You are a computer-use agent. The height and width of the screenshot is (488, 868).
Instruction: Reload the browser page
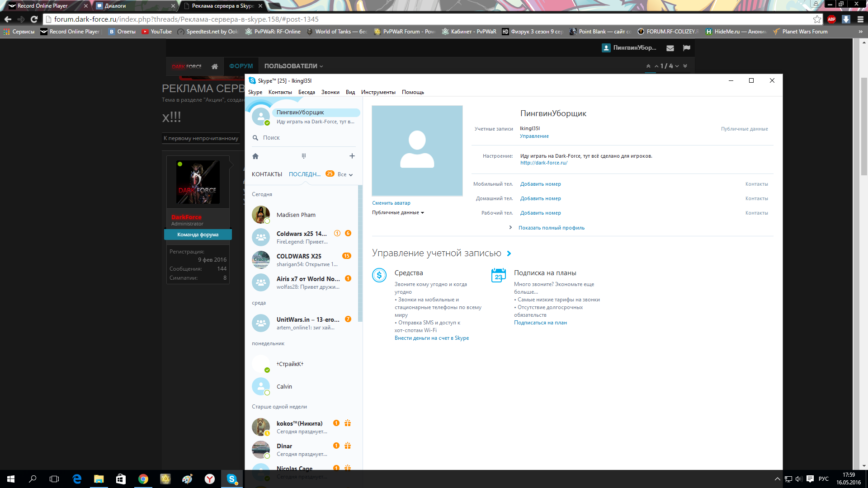pyautogui.click(x=34, y=19)
